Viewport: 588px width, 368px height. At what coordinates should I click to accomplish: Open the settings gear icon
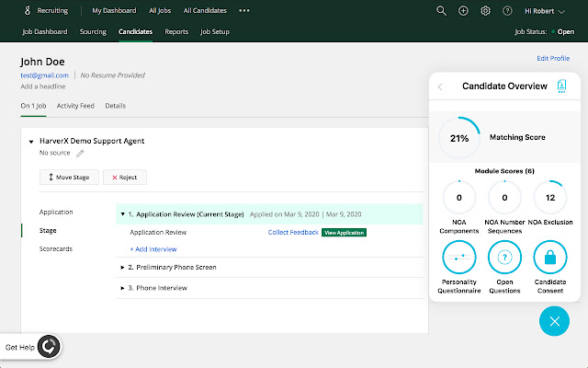point(486,11)
